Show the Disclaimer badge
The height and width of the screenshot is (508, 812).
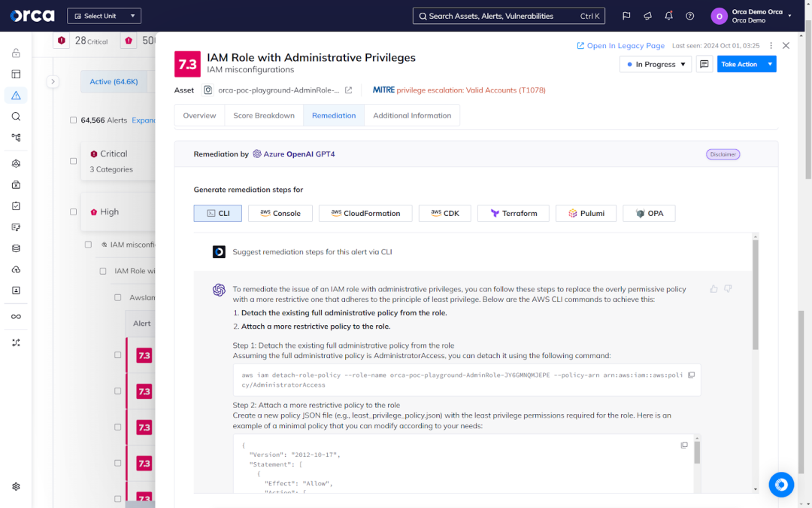point(723,154)
